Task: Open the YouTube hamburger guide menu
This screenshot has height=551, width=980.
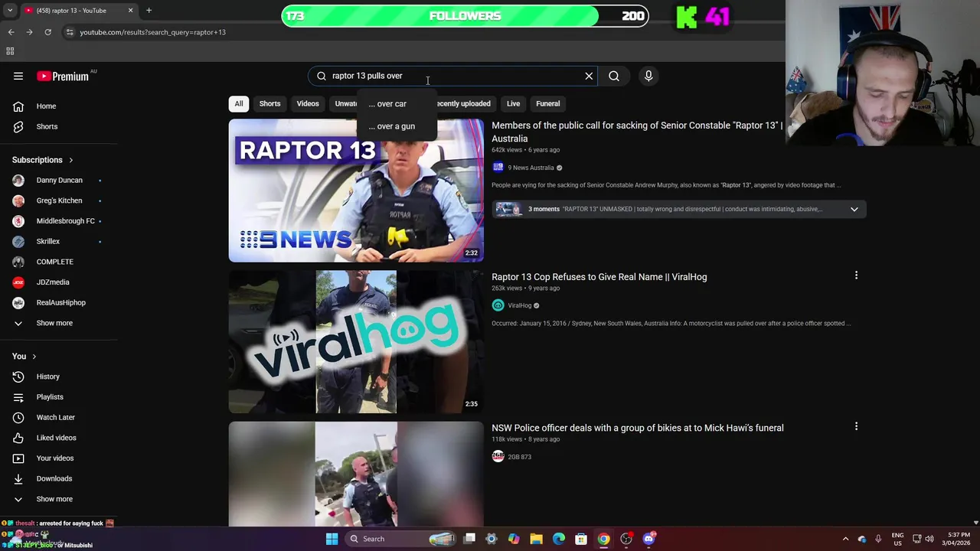Action: pyautogui.click(x=18, y=76)
